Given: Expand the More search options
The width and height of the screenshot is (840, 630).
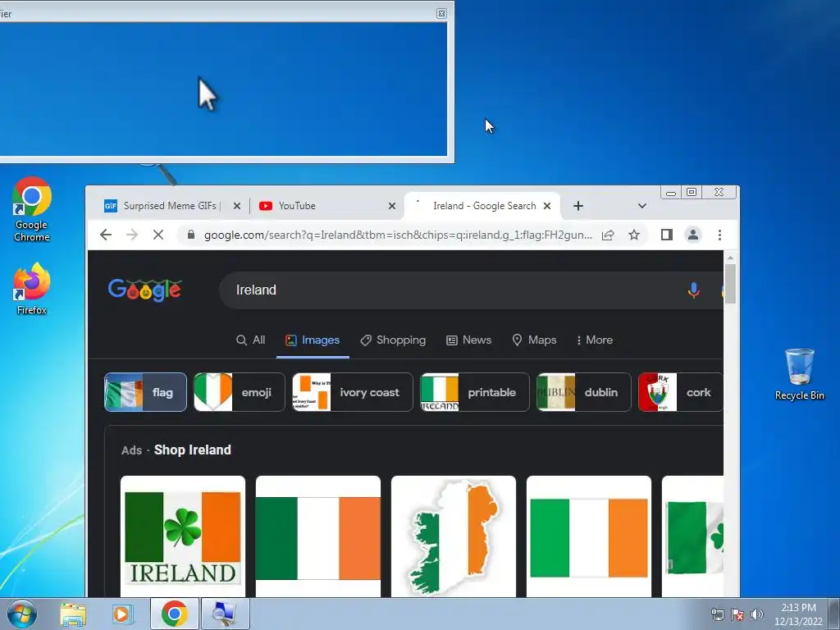Looking at the screenshot, I should pyautogui.click(x=594, y=340).
